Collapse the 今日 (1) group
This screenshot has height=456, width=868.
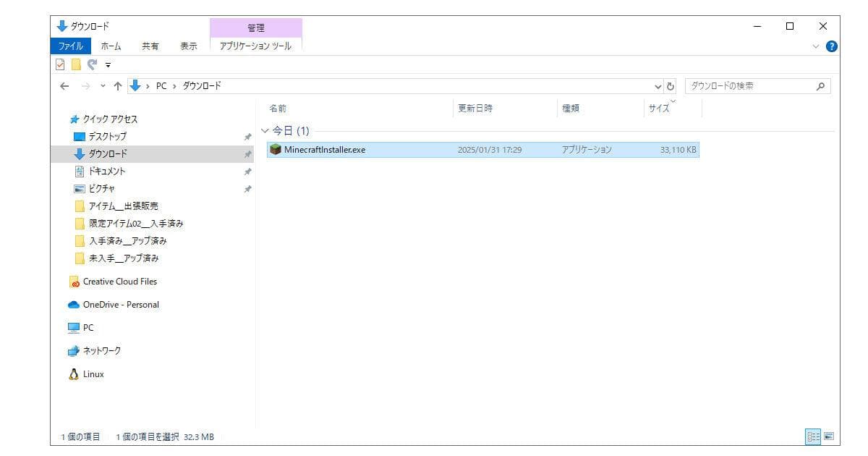265,131
